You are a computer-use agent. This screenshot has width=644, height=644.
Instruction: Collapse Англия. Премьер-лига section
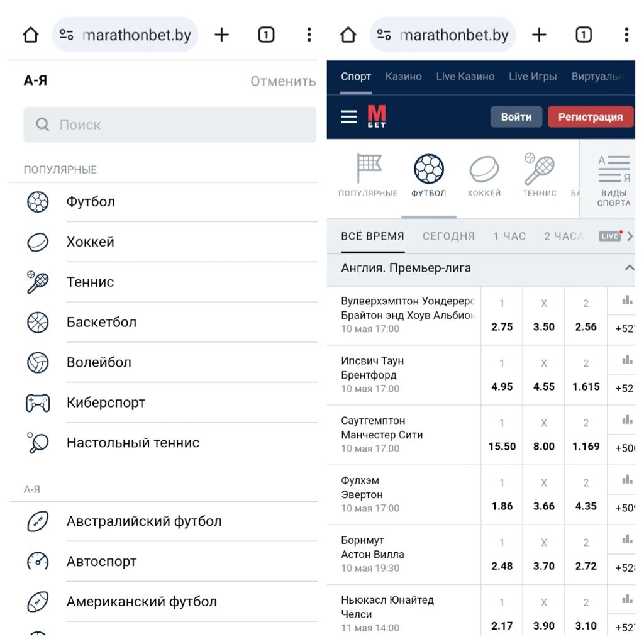point(629,268)
